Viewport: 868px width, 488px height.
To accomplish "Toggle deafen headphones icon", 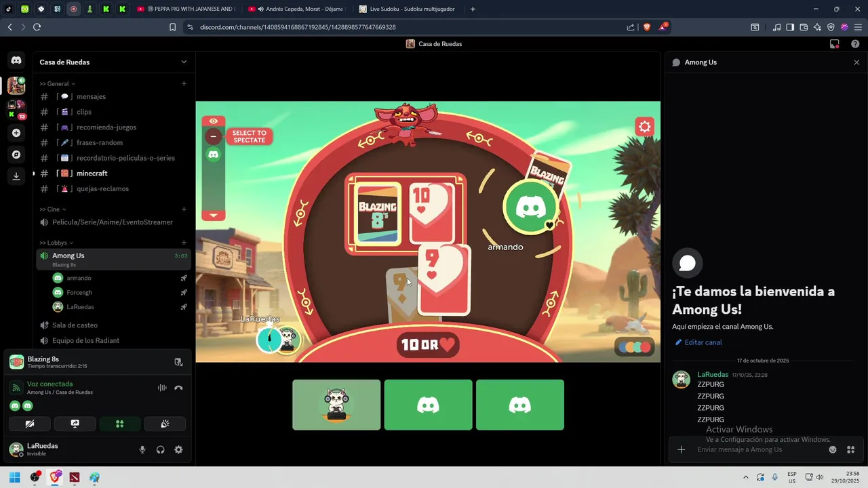I will coord(161,449).
